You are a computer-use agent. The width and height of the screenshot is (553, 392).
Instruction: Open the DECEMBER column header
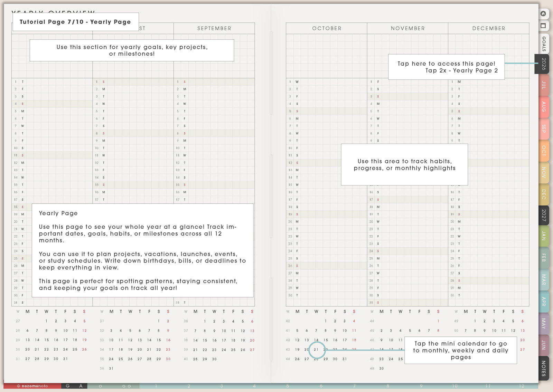pyautogui.click(x=489, y=28)
